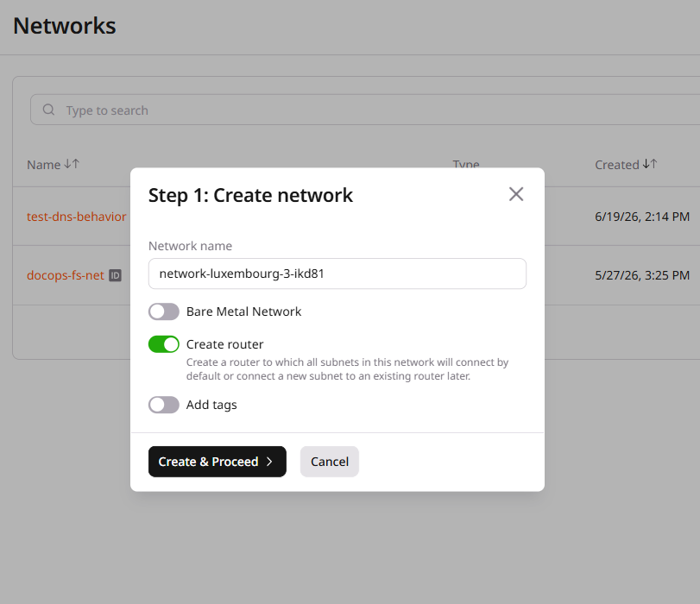Viewport: 700px width, 604px height.
Task: Click the Step 1: Create network title
Action: tap(250, 196)
